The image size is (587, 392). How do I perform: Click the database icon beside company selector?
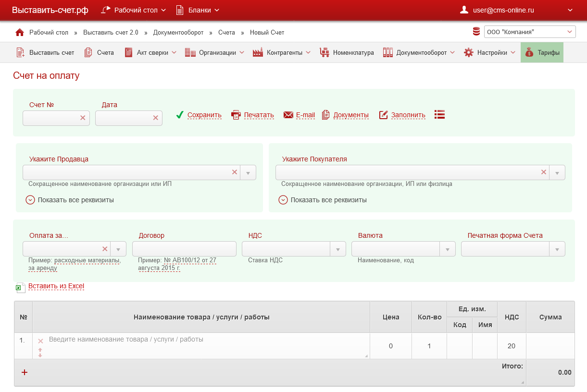point(476,32)
